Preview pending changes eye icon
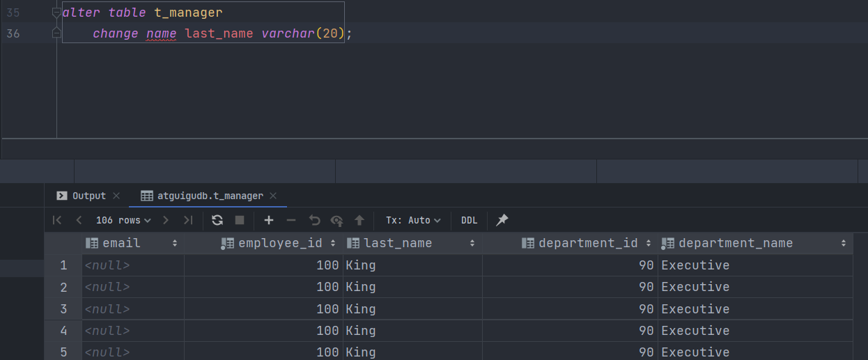868x360 pixels. [x=337, y=220]
